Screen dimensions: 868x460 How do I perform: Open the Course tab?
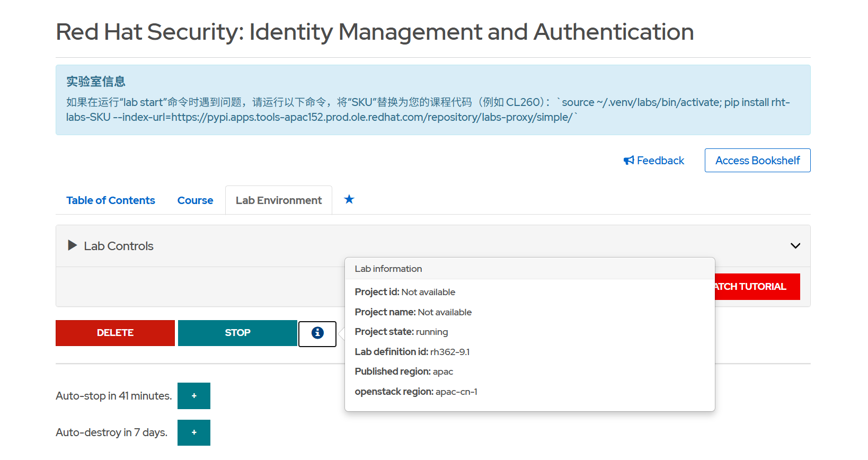click(x=195, y=200)
